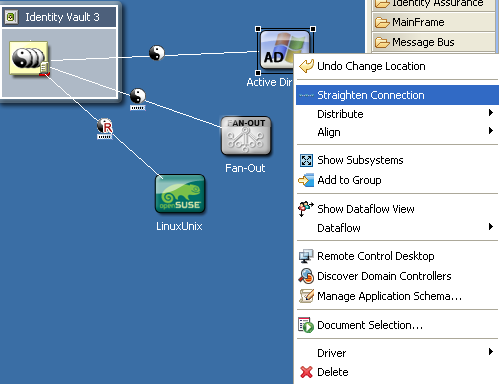Select Manage Application Schema...

point(397,296)
